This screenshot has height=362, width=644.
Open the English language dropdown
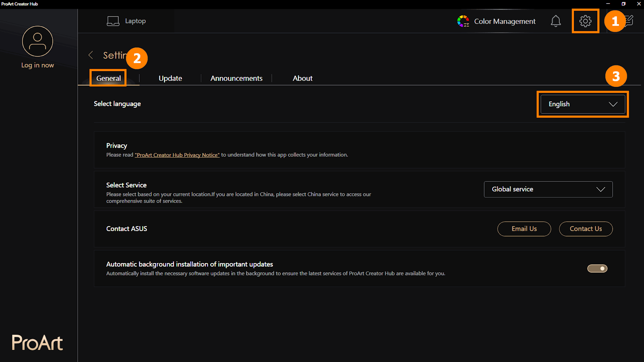(583, 104)
